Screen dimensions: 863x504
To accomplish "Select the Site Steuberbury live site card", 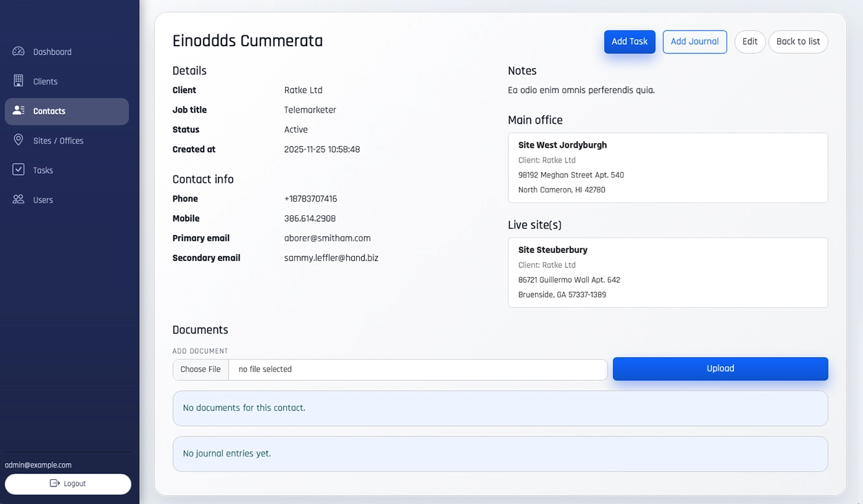I will pyautogui.click(x=667, y=272).
